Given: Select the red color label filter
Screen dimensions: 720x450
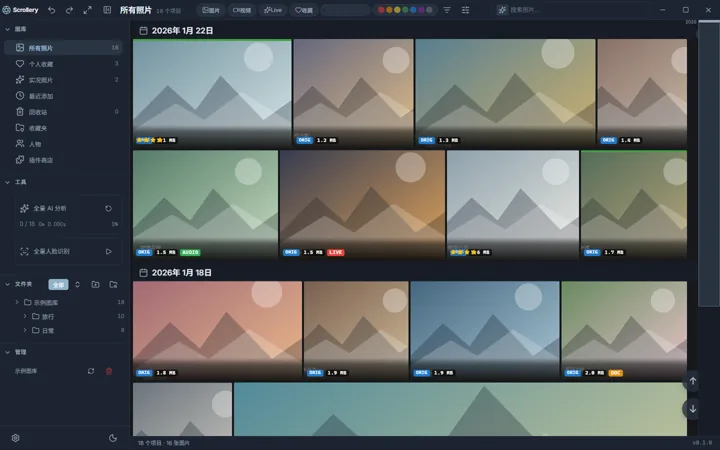Looking at the screenshot, I should (x=381, y=10).
